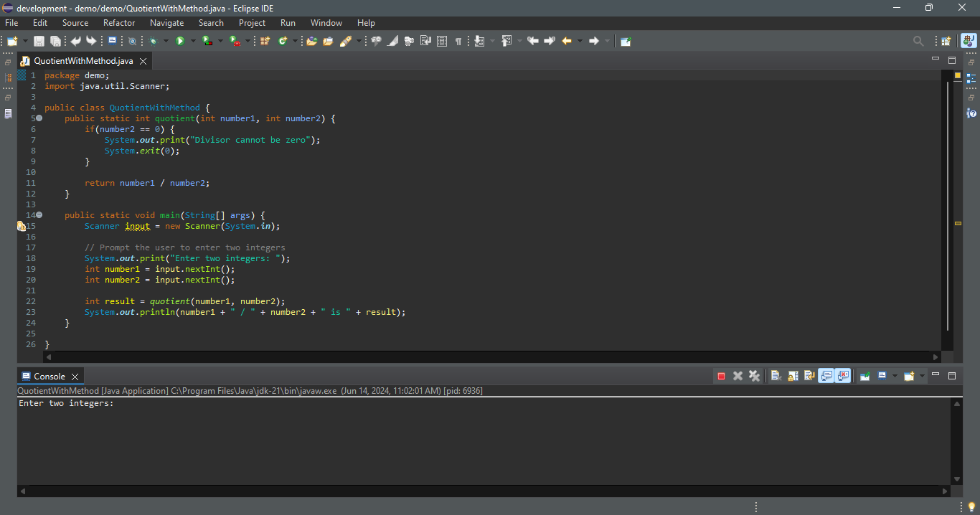Click the toolbar search magnifier icon

(918, 41)
